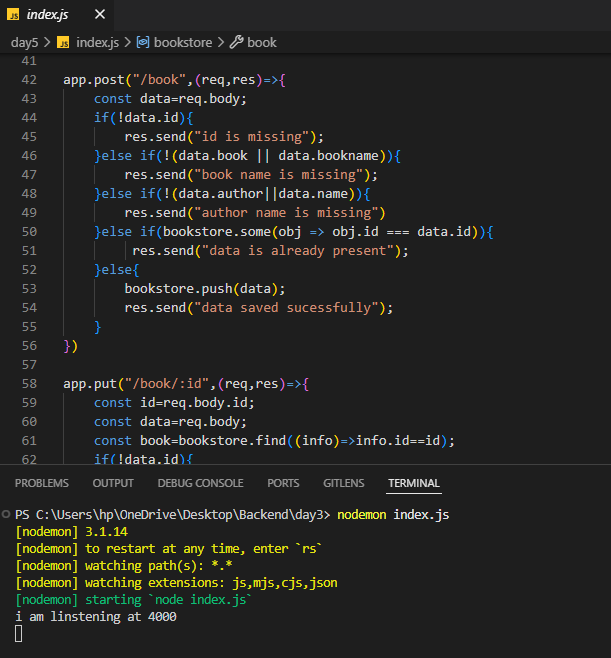Click "i am linstening at 4000" output
Image resolution: width=611 pixels, height=658 pixels.
pos(96,616)
